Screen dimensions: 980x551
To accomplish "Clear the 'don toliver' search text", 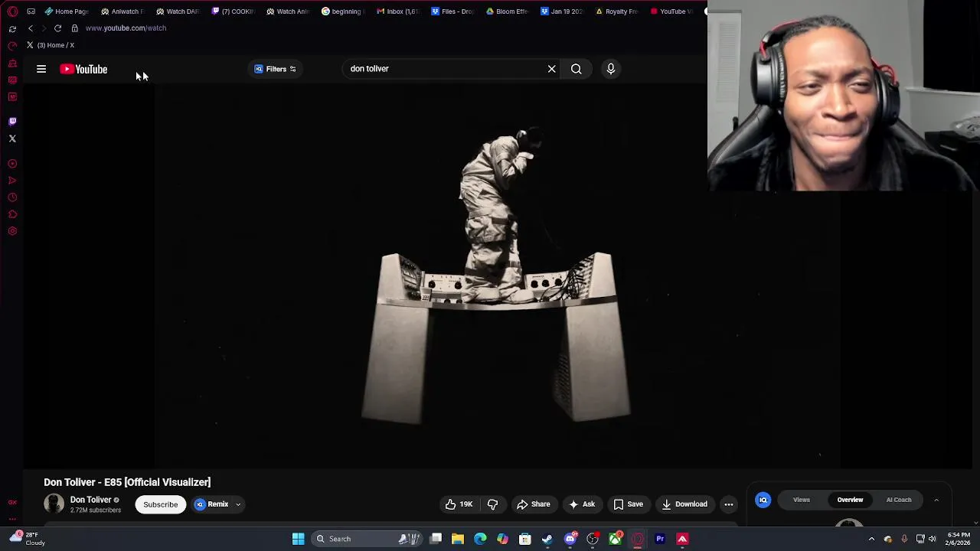I will tap(551, 69).
